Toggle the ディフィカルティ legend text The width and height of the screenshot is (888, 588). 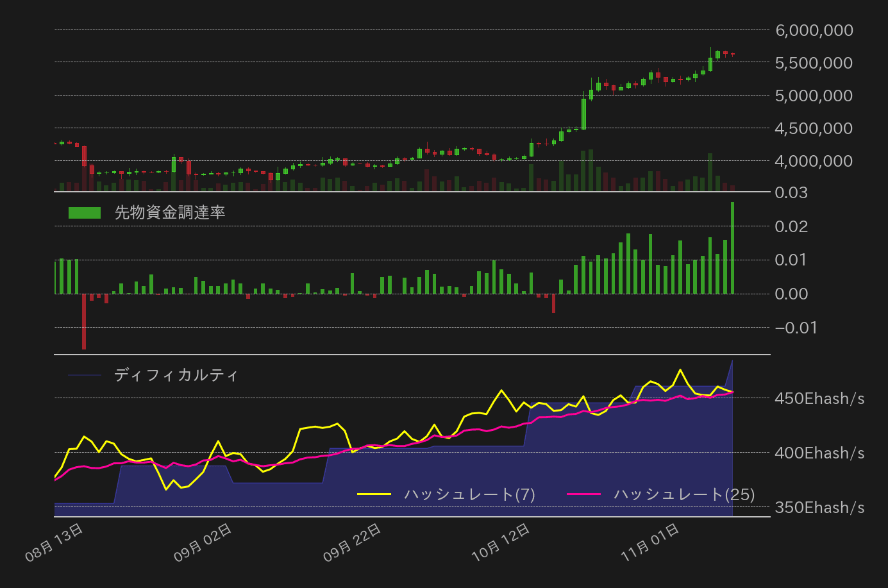tap(176, 375)
